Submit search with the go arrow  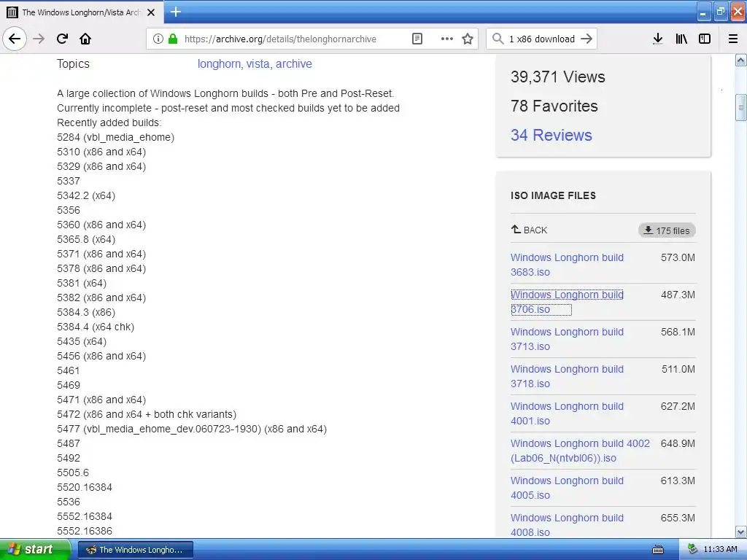(x=587, y=39)
